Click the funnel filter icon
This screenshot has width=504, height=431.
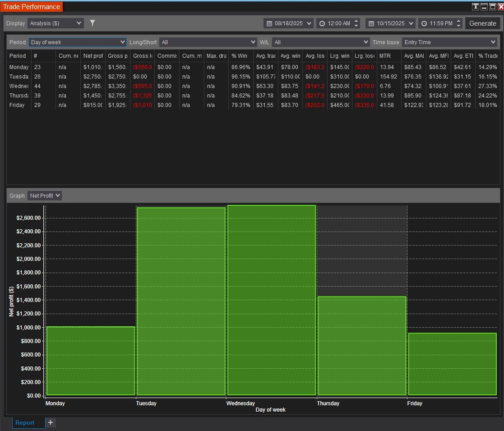[x=92, y=23]
